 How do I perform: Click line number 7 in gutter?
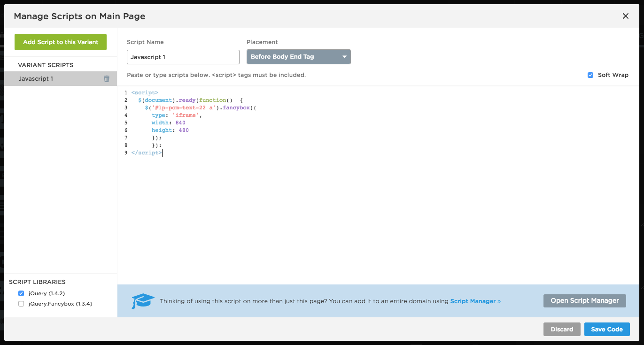click(126, 138)
